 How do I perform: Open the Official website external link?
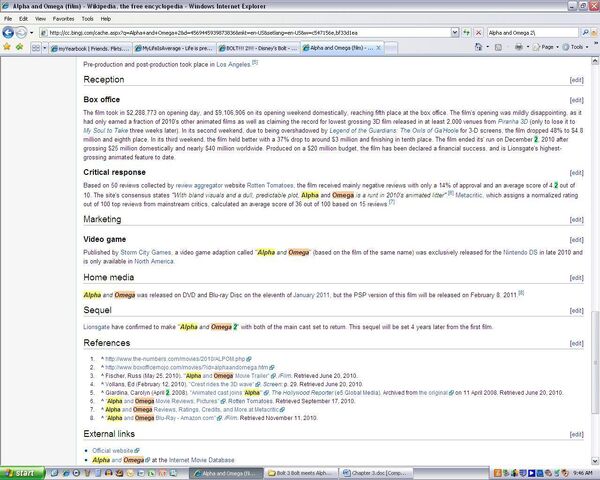[116, 451]
